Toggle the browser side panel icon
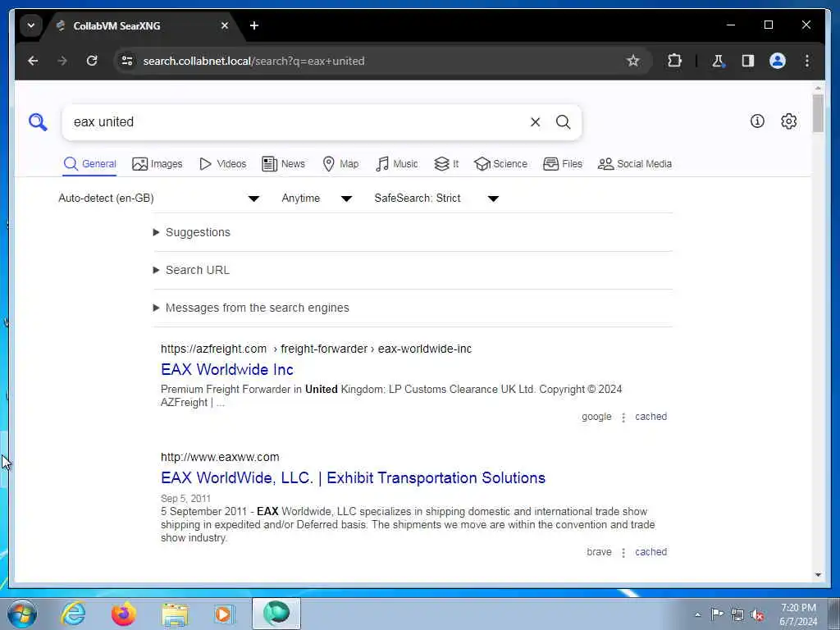 click(x=748, y=61)
